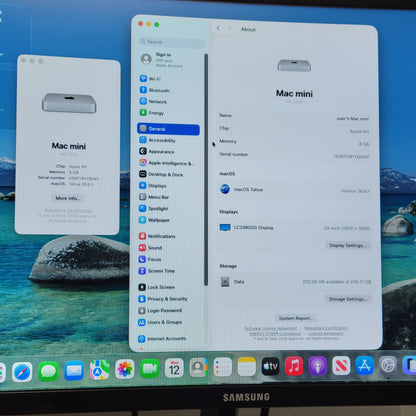
Task: Open Desktop & Dock settings
Action: click(x=161, y=174)
